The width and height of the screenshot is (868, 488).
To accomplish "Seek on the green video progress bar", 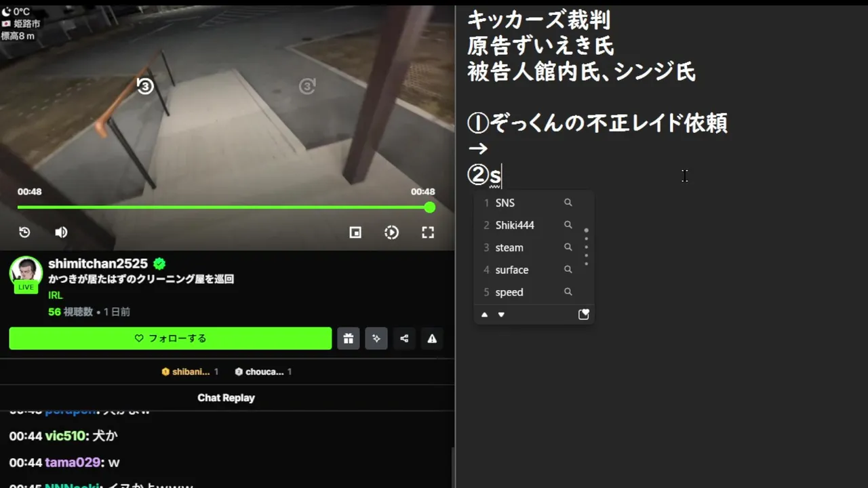I will [224, 207].
